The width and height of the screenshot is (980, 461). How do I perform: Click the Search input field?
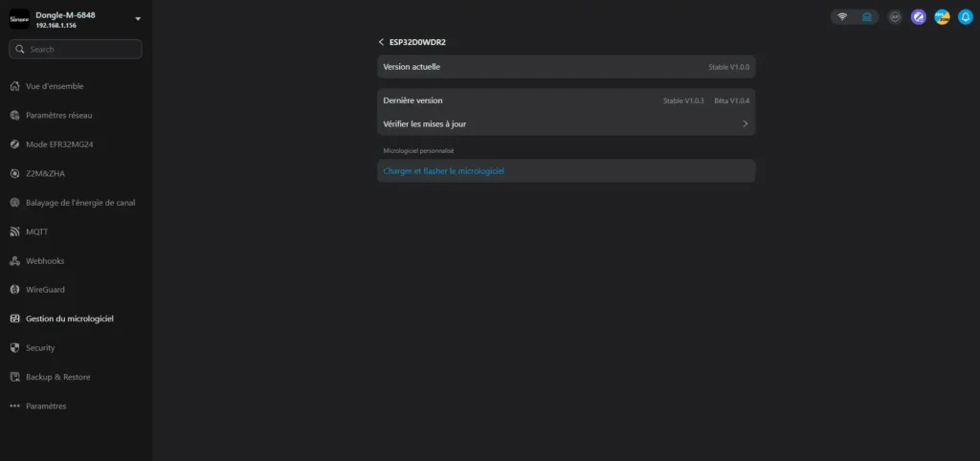pyautogui.click(x=77, y=49)
